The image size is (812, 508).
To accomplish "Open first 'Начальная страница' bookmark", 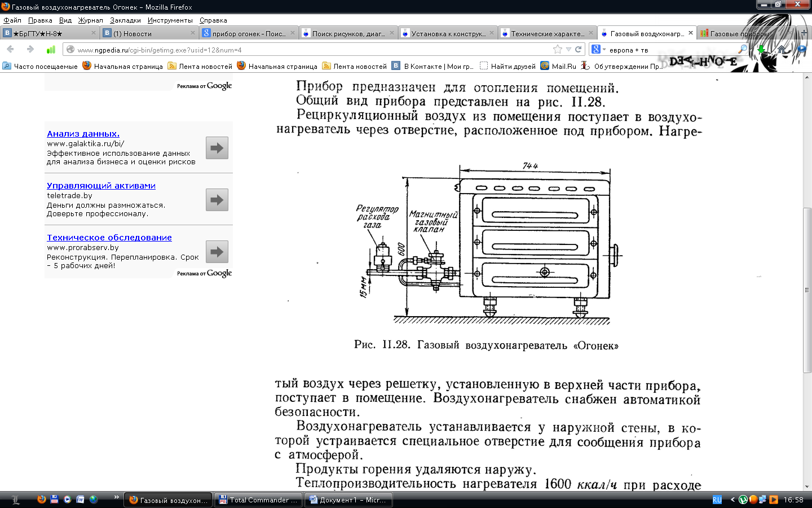I will [122, 66].
